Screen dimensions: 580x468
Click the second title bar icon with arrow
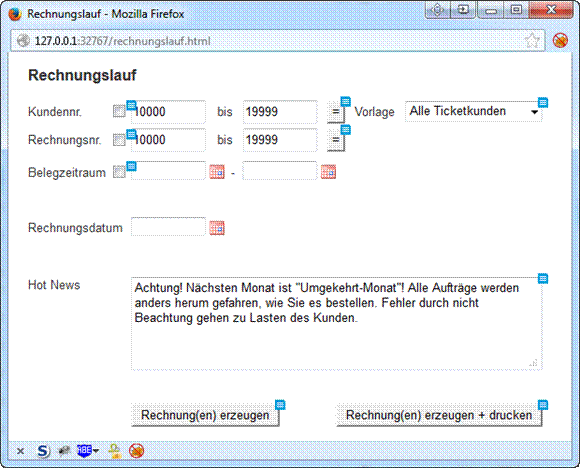(x=463, y=10)
